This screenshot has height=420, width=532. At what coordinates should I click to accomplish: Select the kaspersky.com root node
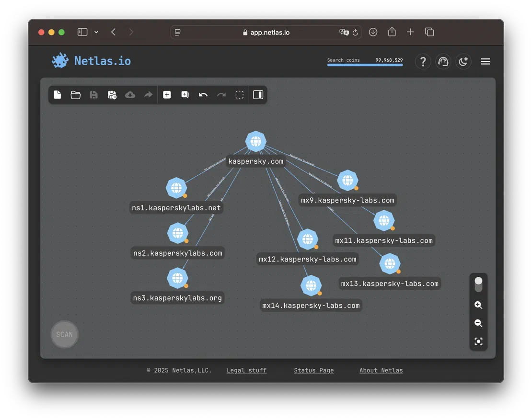pos(256,141)
